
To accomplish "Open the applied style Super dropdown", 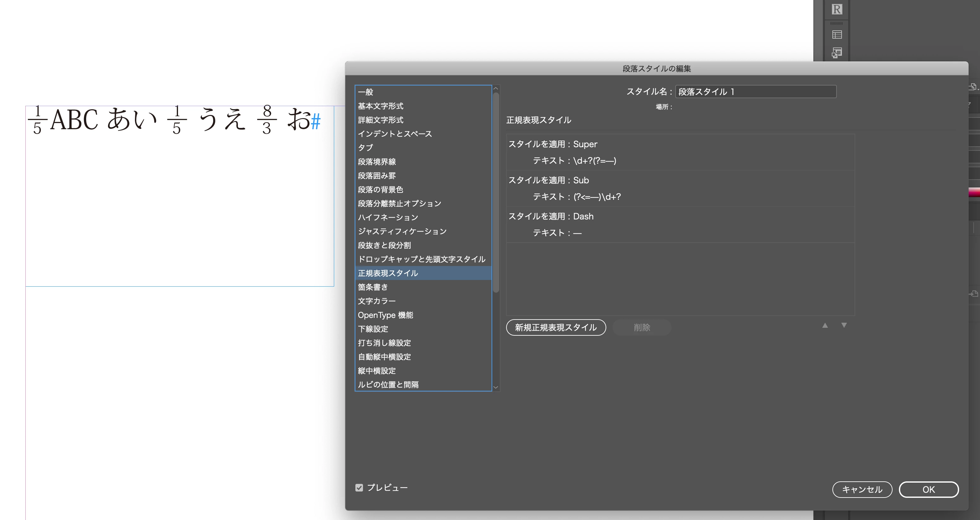I will point(585,144).
